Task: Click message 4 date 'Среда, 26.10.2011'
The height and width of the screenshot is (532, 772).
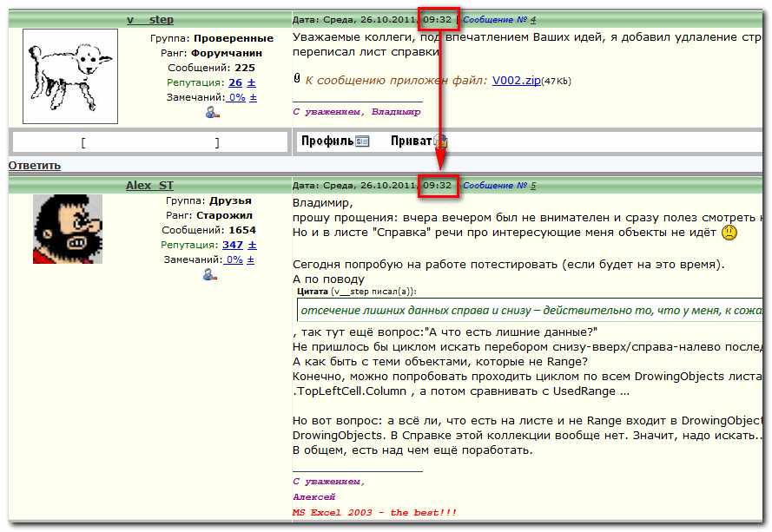Action: 370,20
